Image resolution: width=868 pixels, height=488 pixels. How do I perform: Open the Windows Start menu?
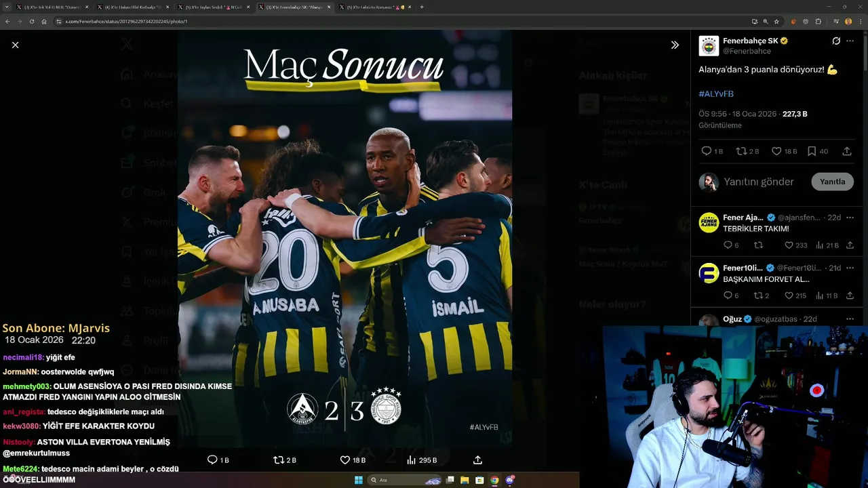pyautogui.click(x=358, y=480)
